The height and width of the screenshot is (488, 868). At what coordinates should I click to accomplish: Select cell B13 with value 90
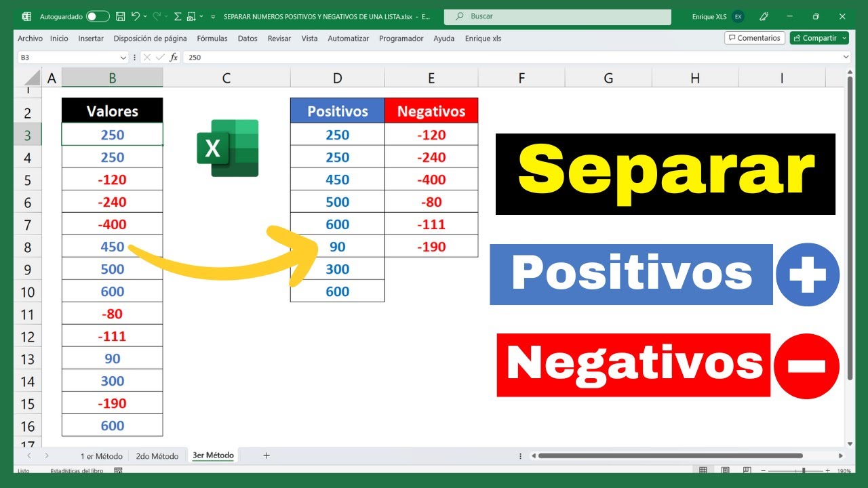(x=113, y=359)
